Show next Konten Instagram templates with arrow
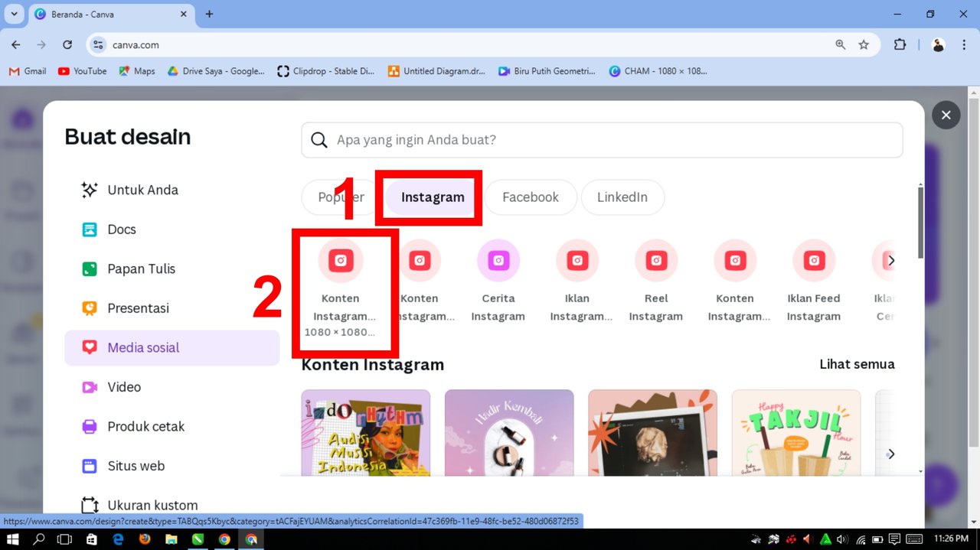Image resolution: width=980 pixels, height=550 pixels. (890, 454)
